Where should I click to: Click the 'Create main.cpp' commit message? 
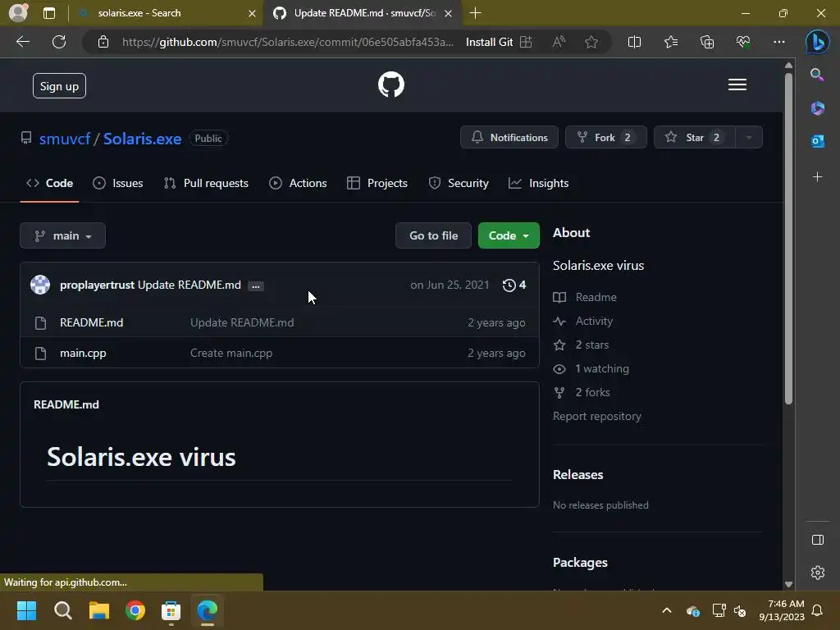coord(231,353)
